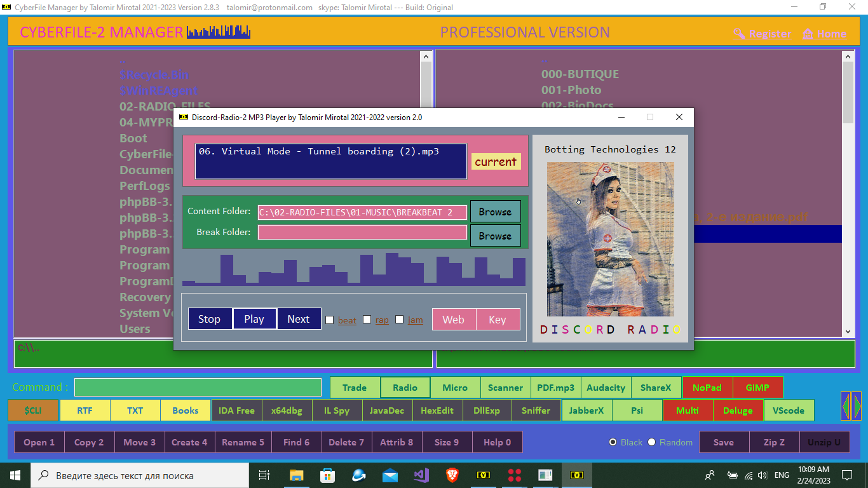Viewport: 868px width, 488px height.
Task: Open Microsoft Store from the taskbar
Action: [327, 475]
